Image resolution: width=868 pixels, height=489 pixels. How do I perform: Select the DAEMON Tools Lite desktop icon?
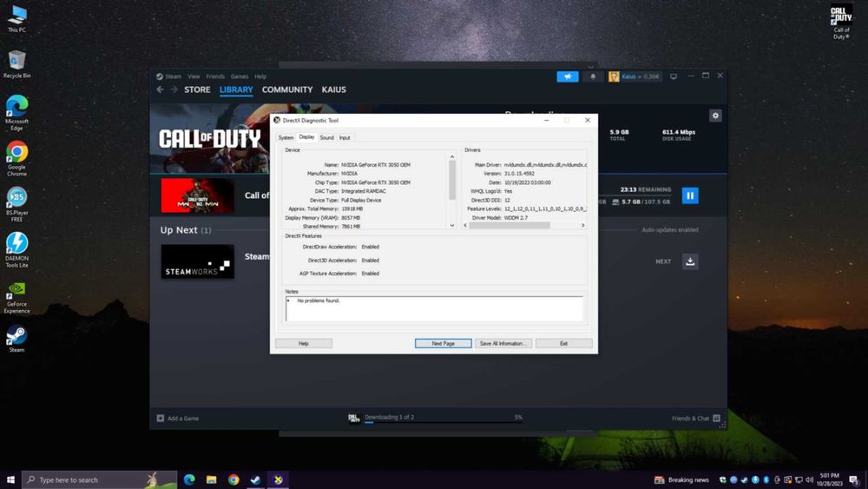[x=16, y=250]
